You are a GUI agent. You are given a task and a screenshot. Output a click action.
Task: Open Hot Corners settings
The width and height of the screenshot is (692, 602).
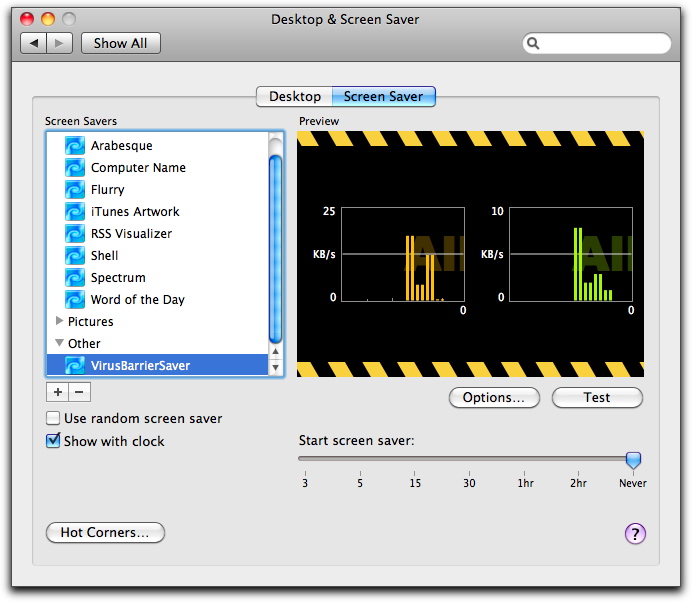(105, 533)
